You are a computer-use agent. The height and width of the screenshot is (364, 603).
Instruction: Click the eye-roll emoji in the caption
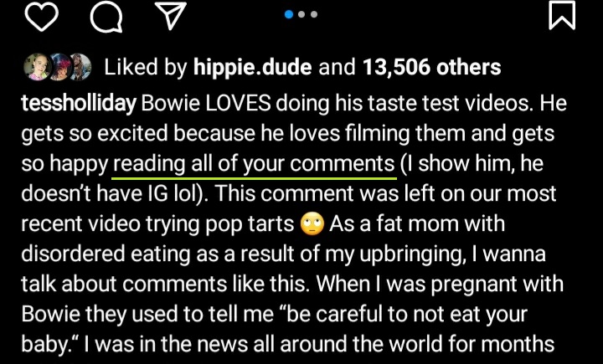312,224
